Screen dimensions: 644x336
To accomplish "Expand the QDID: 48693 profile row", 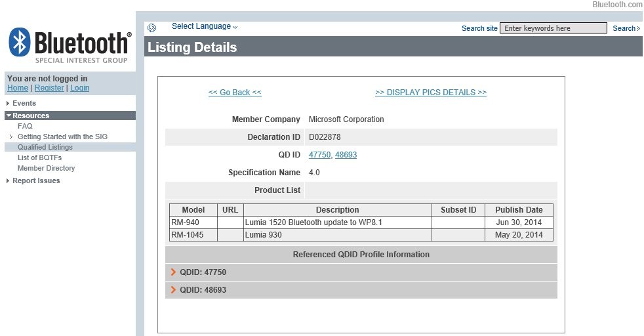I will 361,290.
